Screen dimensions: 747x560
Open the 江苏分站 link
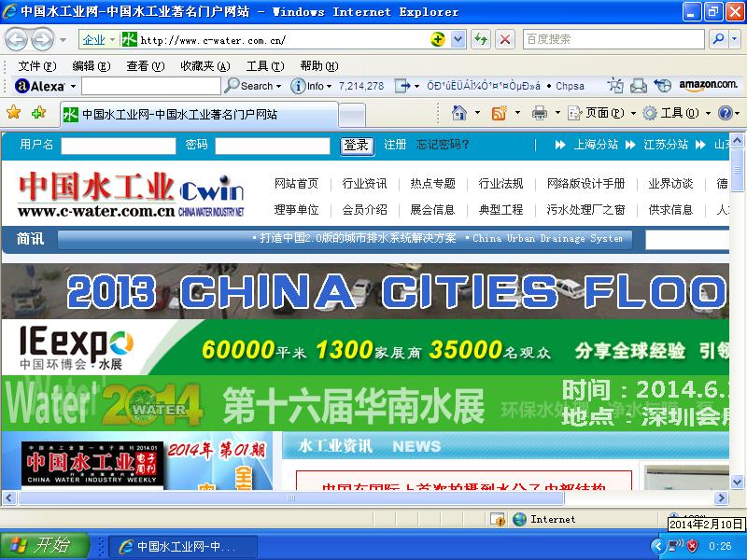pos(666,145)
